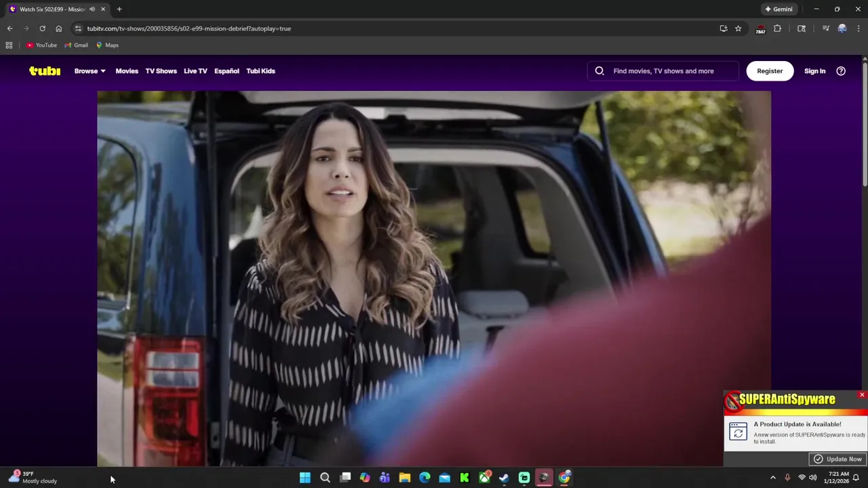This screenshot has width=868, height=488.
Task: Close the SUPERAntiSpyware popup
Action: tap(862, 394)
